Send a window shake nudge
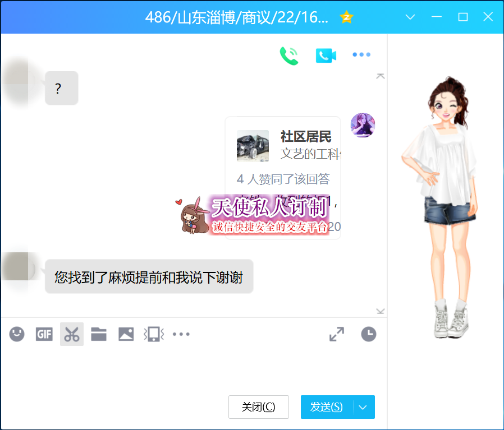This screenshot has width=504, height=430. (x=154, y=335)
